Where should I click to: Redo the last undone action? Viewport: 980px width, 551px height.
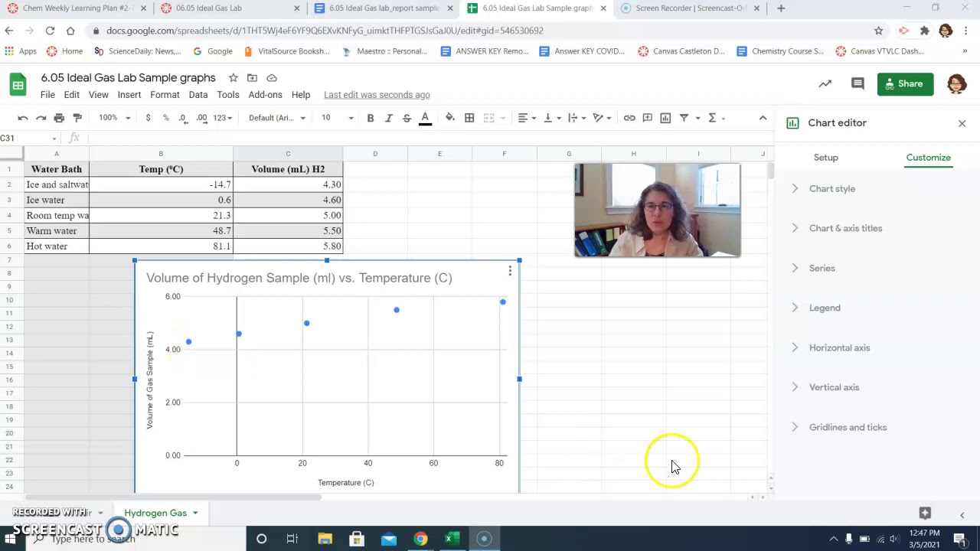[x=41, y=118]
